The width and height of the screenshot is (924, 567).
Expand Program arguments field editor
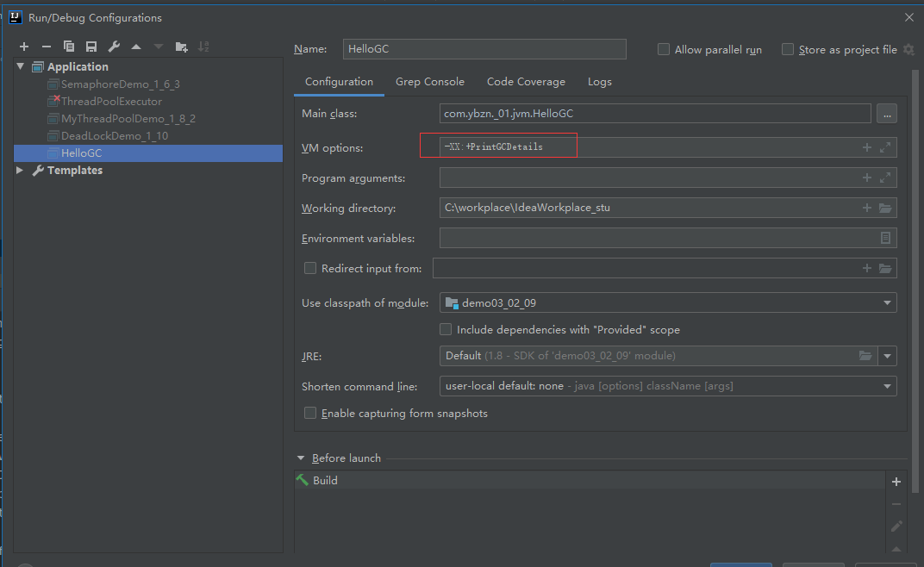[x=885, y=178]
